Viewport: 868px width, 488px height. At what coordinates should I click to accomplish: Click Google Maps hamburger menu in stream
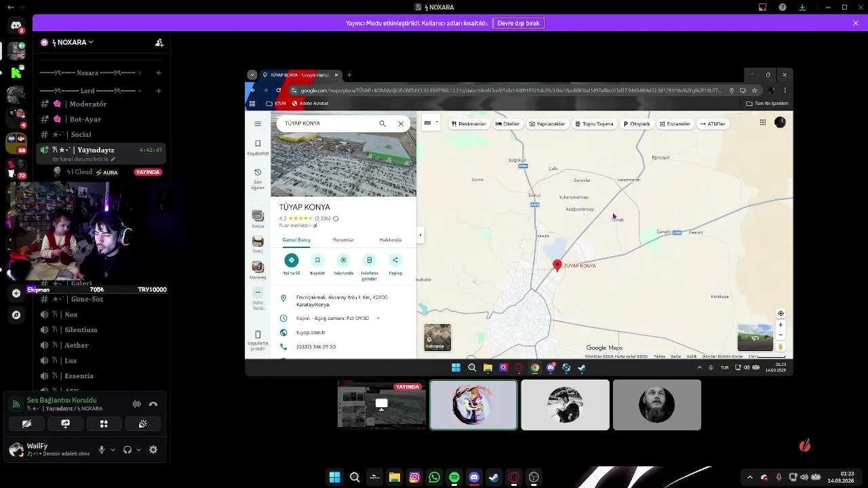pyautogui.click(x=258, y=123)
